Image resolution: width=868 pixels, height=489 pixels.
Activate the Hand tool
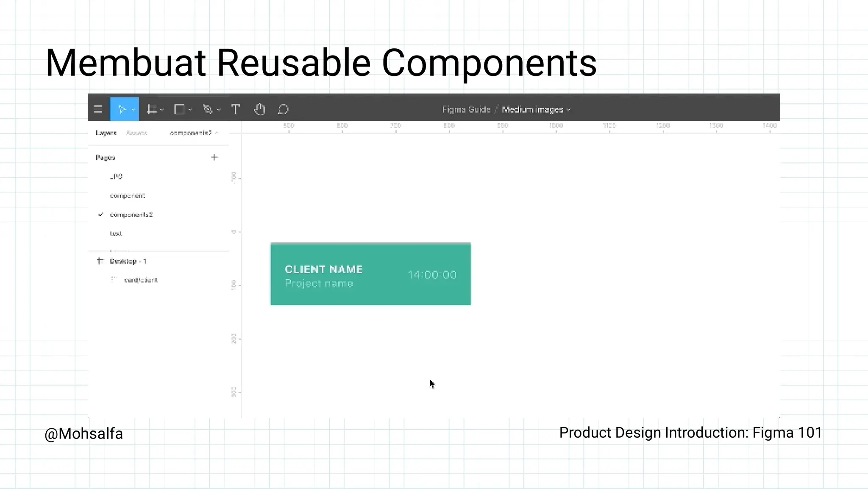pyautogui.click(x=259, y=109)
